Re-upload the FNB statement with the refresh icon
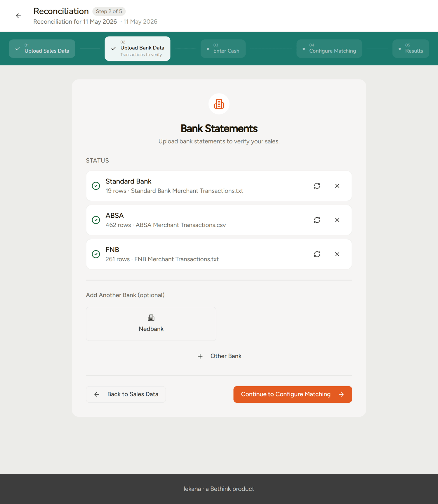Screen dimensions: 438x504 click(317, 254)
